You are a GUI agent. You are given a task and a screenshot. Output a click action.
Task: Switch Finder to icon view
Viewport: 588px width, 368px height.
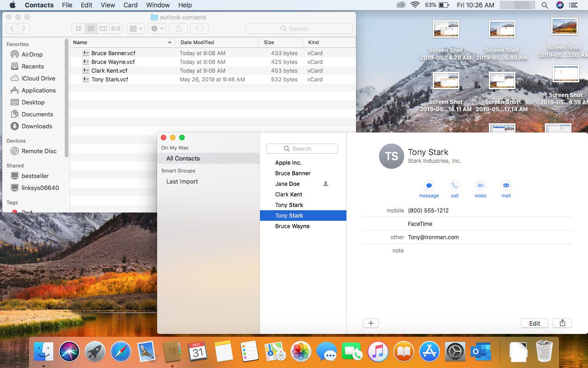click(x=79, y=29)
